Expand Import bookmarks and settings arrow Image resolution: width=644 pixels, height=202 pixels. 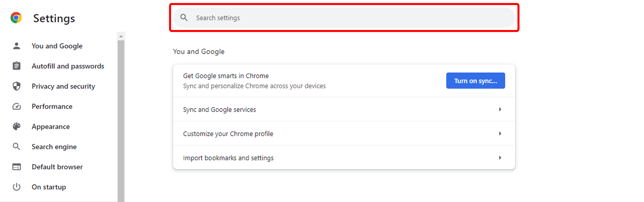point(500,158)
